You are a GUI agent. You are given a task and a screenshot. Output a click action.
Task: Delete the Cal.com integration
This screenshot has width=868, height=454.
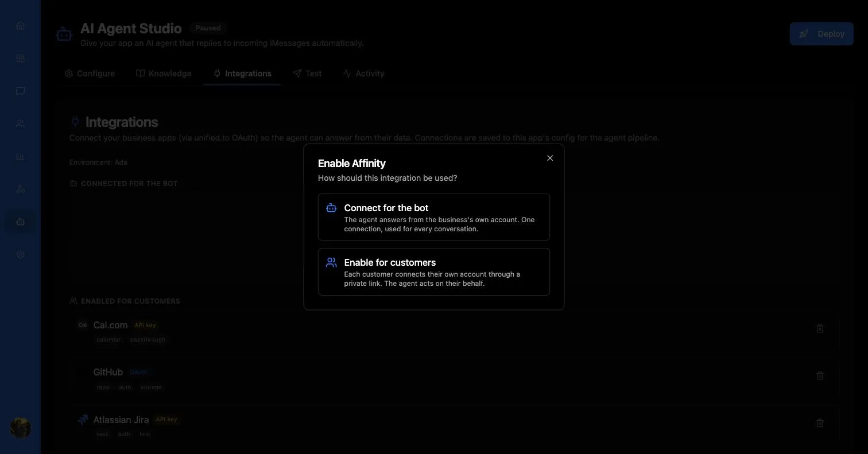click(820, 328)
